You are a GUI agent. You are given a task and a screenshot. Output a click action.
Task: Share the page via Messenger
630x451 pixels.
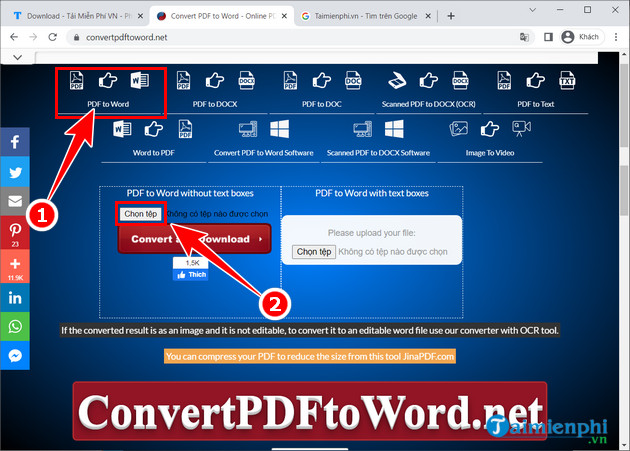click(x=15, y=356)
